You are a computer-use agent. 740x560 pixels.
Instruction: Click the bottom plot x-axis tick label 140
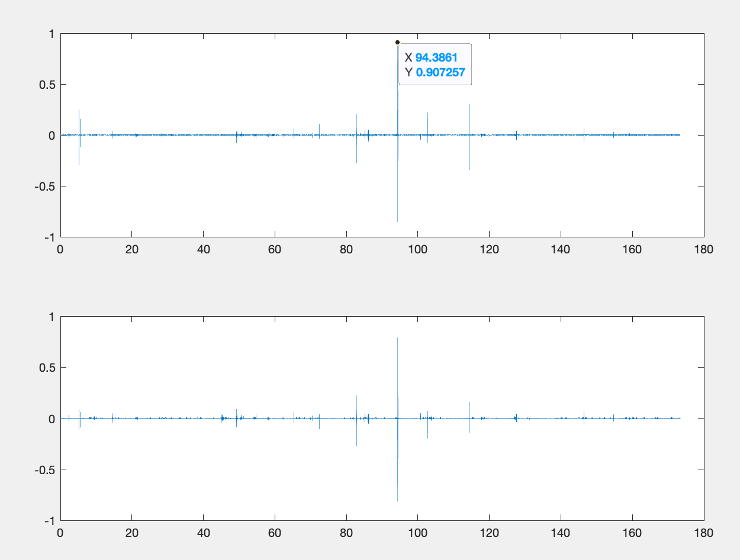pyautogui.click(x=561, y=532)
